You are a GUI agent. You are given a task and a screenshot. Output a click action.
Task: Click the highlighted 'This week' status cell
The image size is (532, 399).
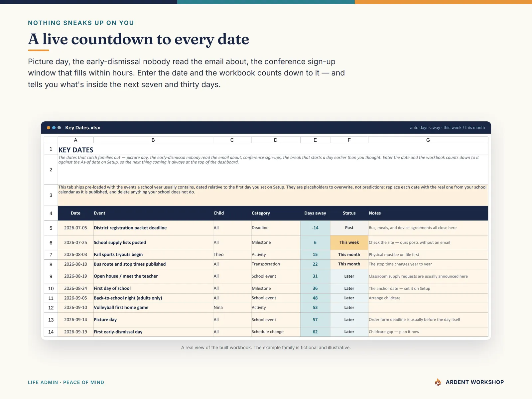(349, 243)
